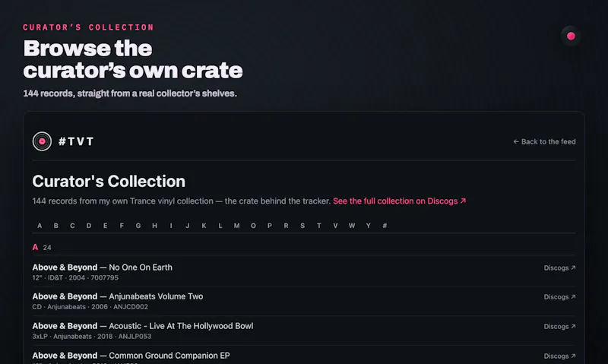Click the #TVT vinyl logo icon

[42, 141]
